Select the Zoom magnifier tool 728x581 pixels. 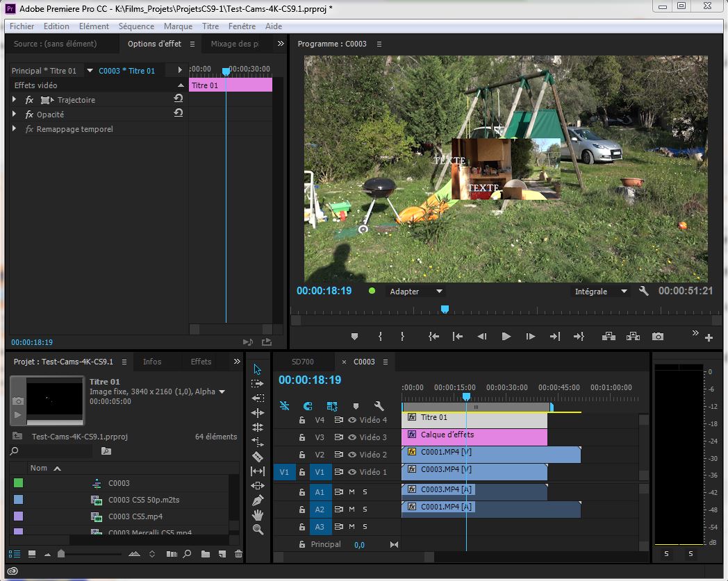point(258,529)
